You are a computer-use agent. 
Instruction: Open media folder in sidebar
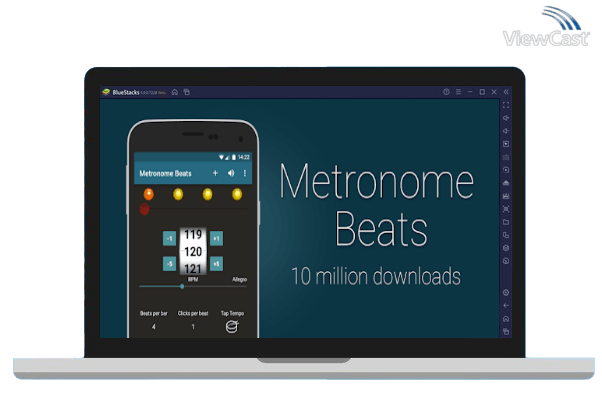[506, 222]
